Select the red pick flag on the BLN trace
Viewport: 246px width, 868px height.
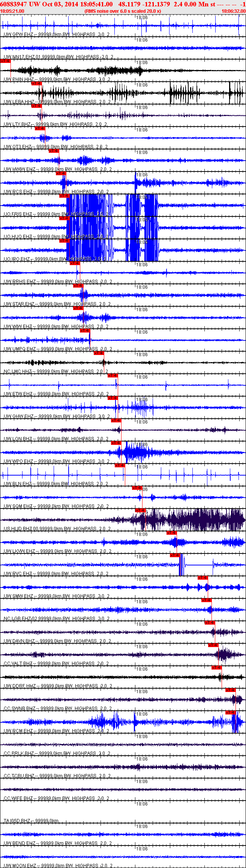click(x=120, y=465)
